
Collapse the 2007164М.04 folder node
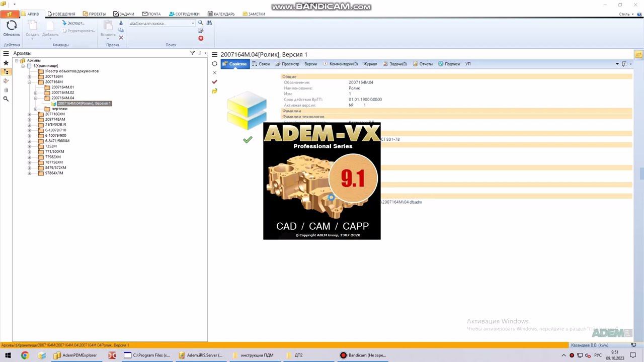[x=36, y=98]
